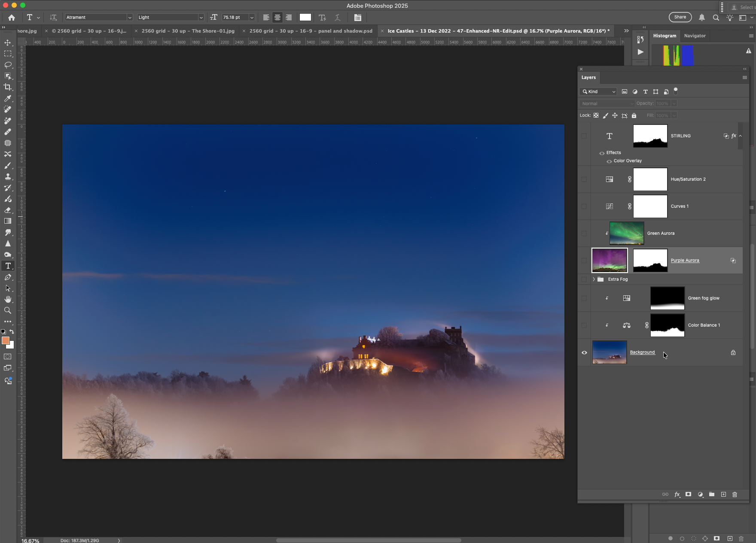Image resolution: width=756 pixels, height=543 pixels.
Task: Show Purple Aurora layer visibility
Action: (584, 261)
